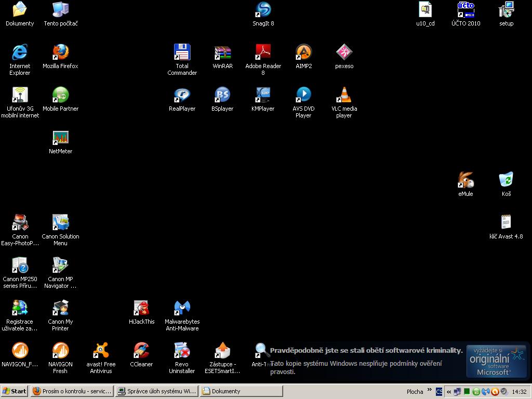Select the Mobile Partner desktop shortcut

click(61, 95)
